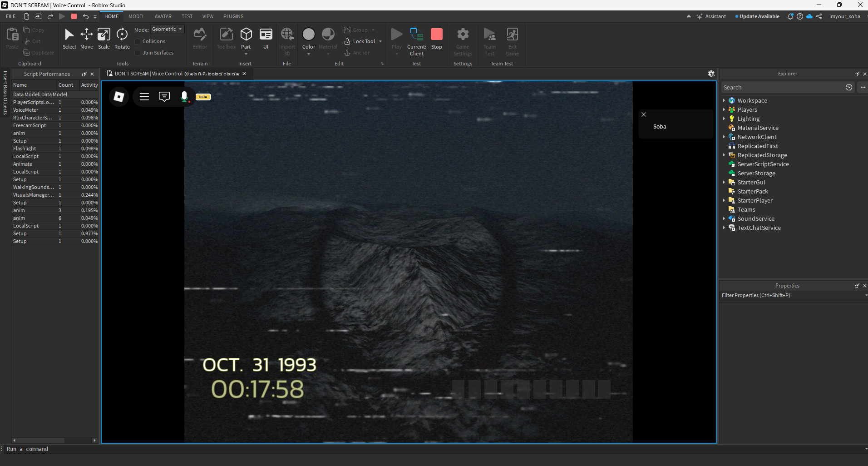Screen dimensions: 868x466
Task: Open the Explorer more options button
Action: pyautogui.click(x=863, y=87)
